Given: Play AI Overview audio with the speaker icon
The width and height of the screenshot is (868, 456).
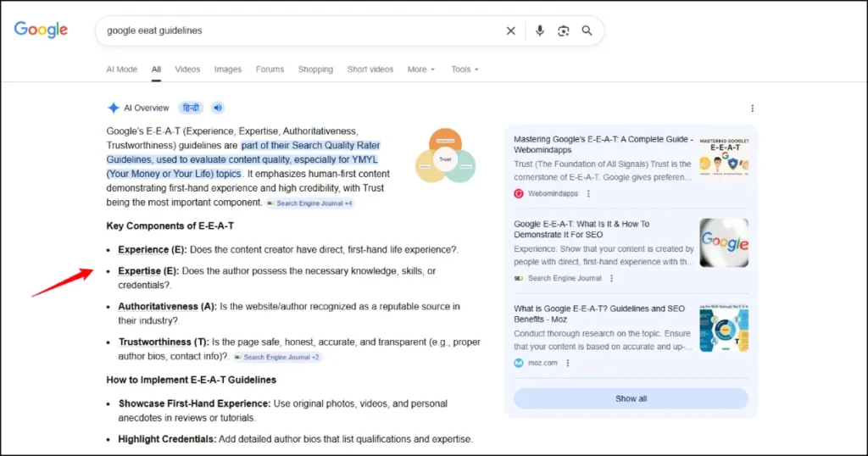Looking at the screenshot, I should [x=218, y=108].
